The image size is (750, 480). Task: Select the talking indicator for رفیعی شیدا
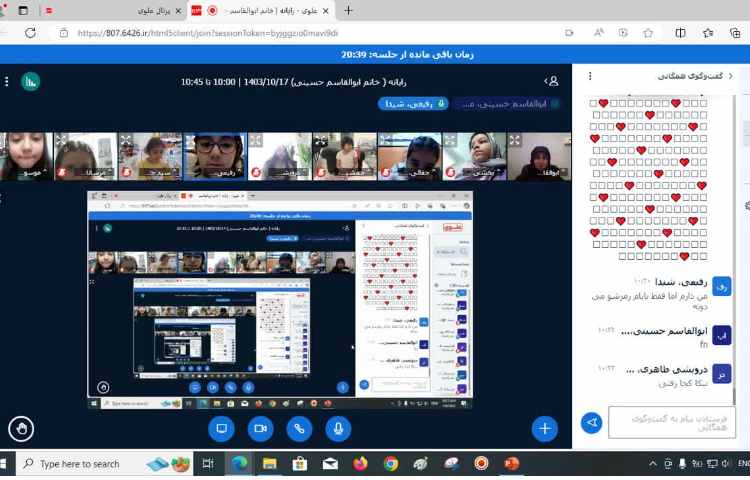point(411,104)
